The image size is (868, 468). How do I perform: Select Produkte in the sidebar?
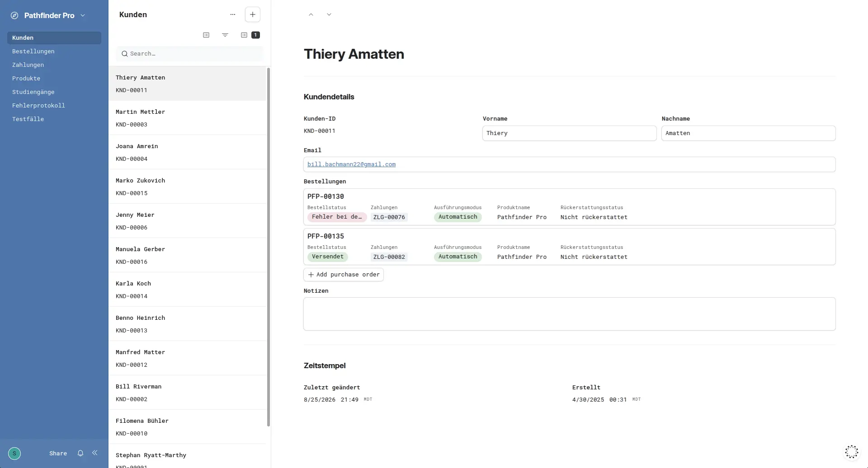coord(54,79)
